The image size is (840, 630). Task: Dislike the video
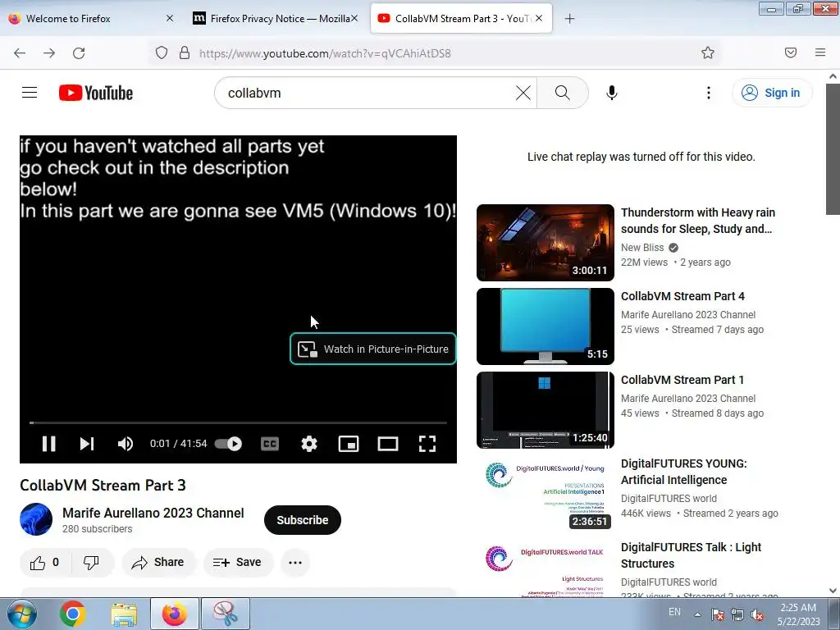[x=92, y=563]
